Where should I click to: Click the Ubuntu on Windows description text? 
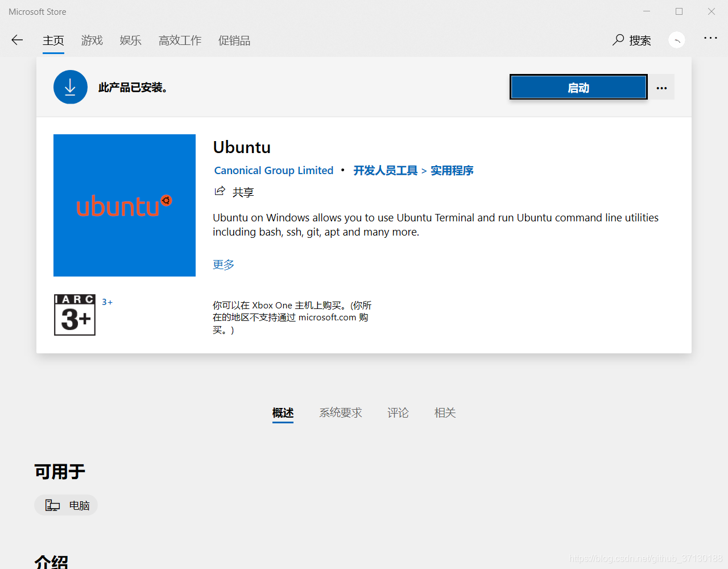point(436,225)
